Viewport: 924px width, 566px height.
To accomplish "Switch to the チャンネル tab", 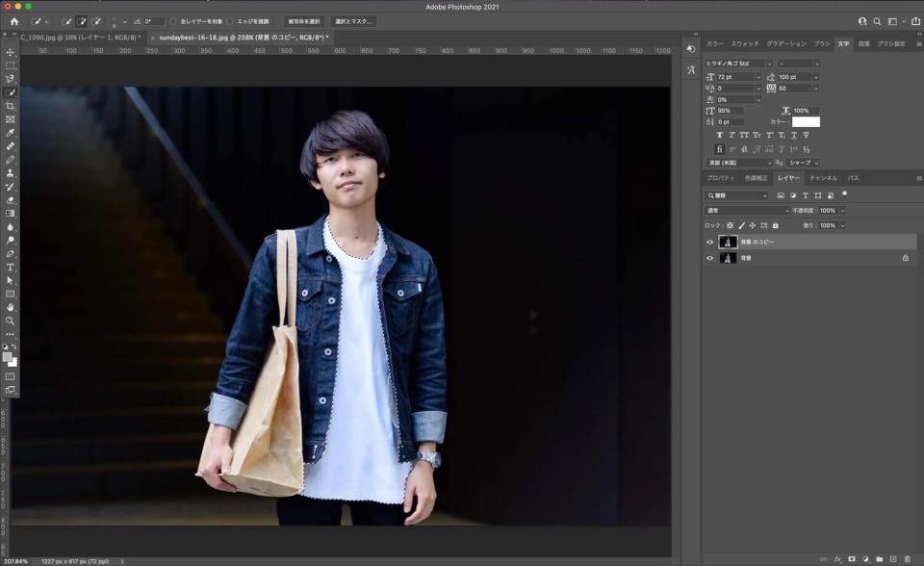I will click(x=826, y=178).
